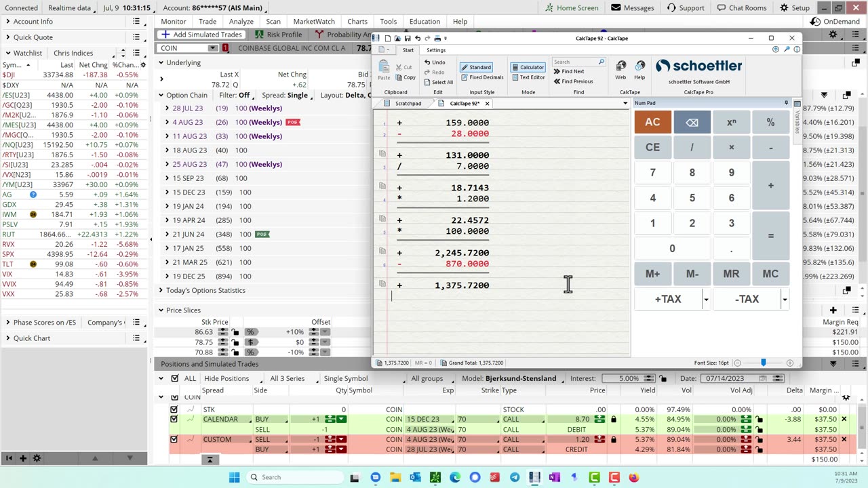The image size is (868, 488).
Task: Click the CalcTape Paste icon
Action: click(x=384, y=70)
